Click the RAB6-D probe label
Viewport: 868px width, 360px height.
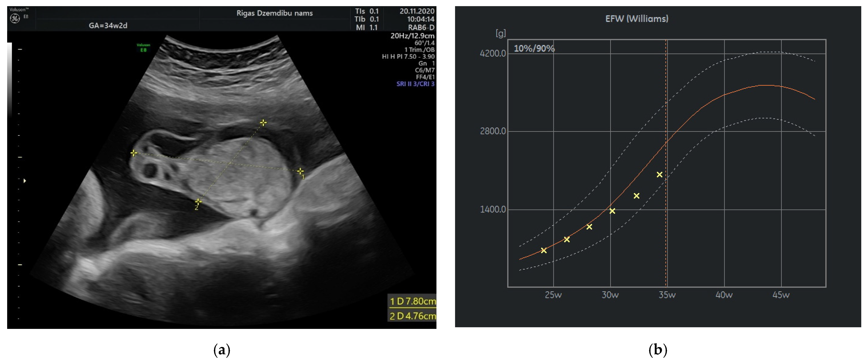coord(421,27)
